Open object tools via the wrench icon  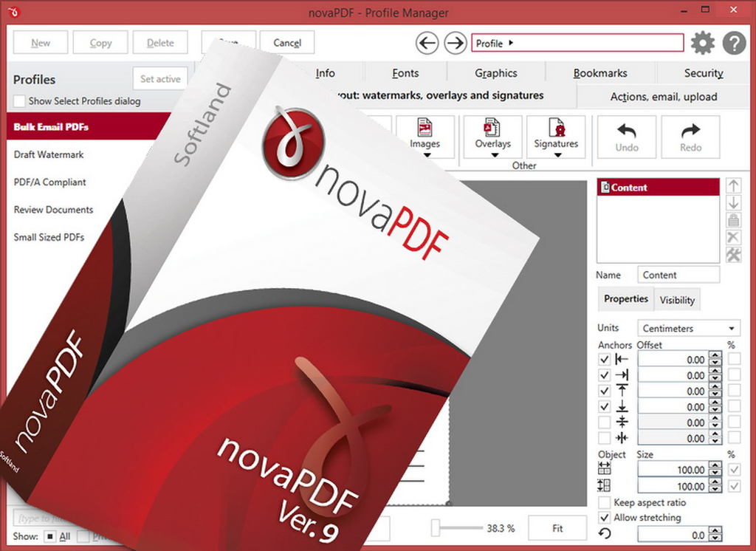click(733, 254)
